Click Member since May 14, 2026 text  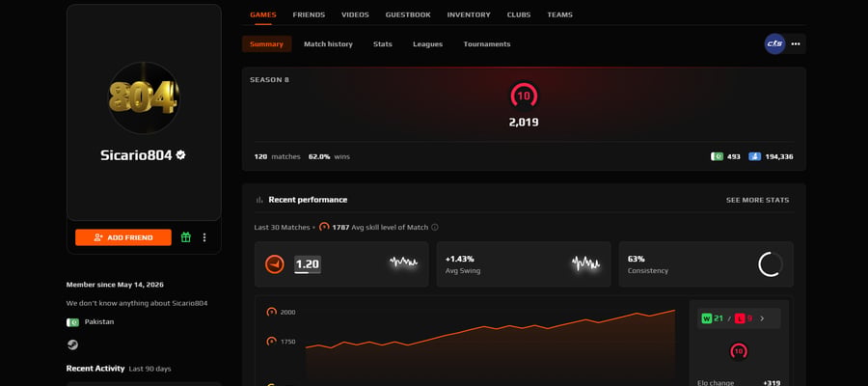[115, 285]
